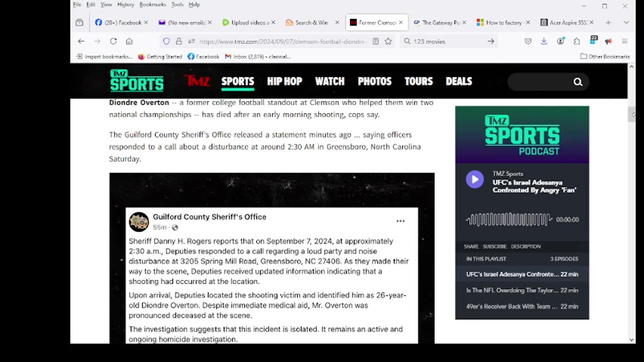Select DEALS in the TMZ navigation
The height and width of the screenshot is (362, 644).
pos(459,81)
